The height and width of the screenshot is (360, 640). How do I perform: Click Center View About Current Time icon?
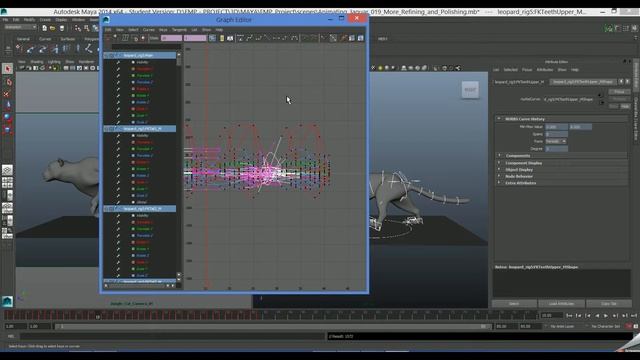click(x=230, y=38)
